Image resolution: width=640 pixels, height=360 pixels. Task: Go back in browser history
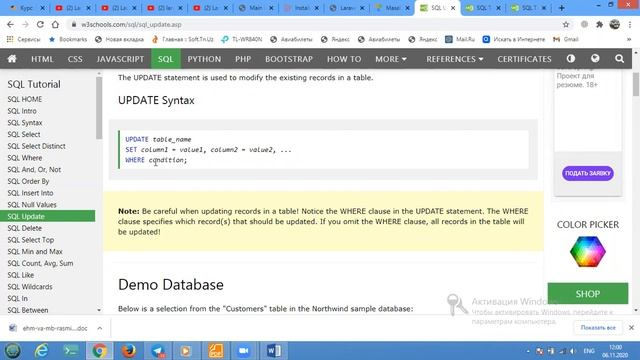pos(10,24)
